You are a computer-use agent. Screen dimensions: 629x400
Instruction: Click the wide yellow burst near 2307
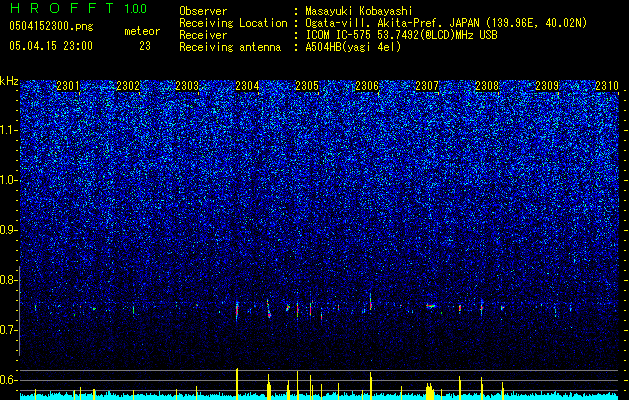point(430,392)
